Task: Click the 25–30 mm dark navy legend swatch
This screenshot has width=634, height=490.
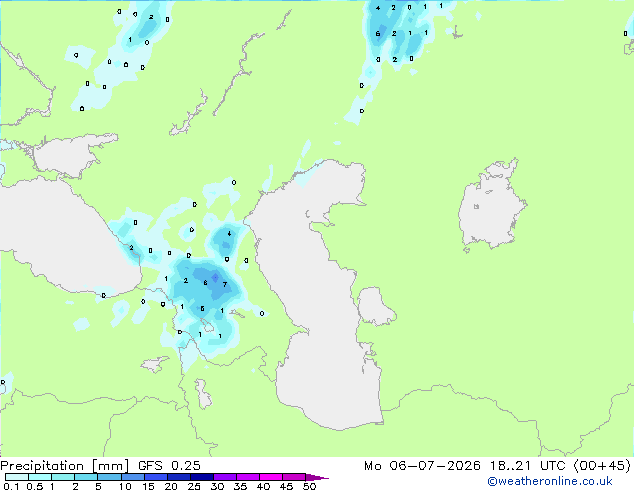Action: tap(202, 477)
